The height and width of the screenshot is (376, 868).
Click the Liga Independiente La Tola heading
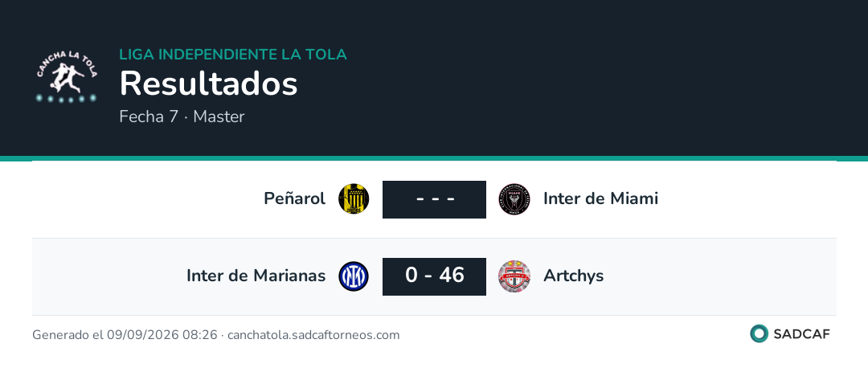click(233, 55)
